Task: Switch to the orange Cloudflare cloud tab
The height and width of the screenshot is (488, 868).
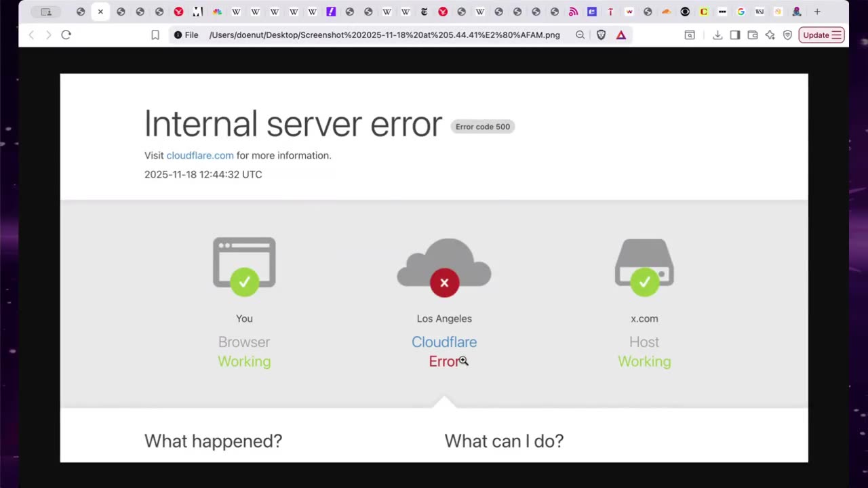Action: [666, 12]
